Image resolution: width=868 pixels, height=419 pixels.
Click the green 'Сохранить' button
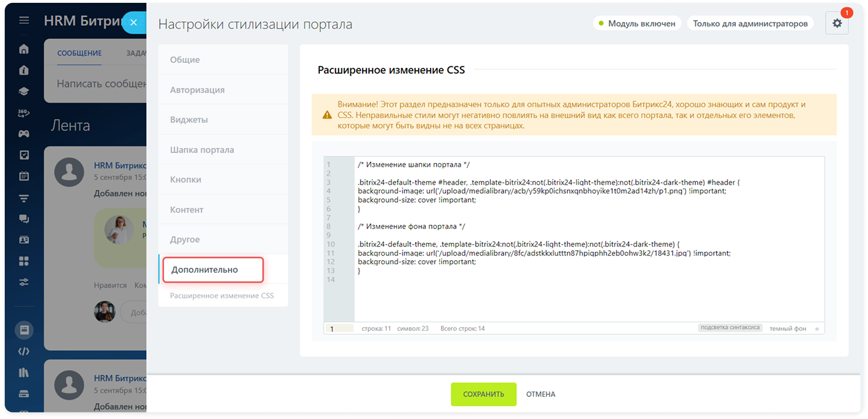click(x=483, y=394)
